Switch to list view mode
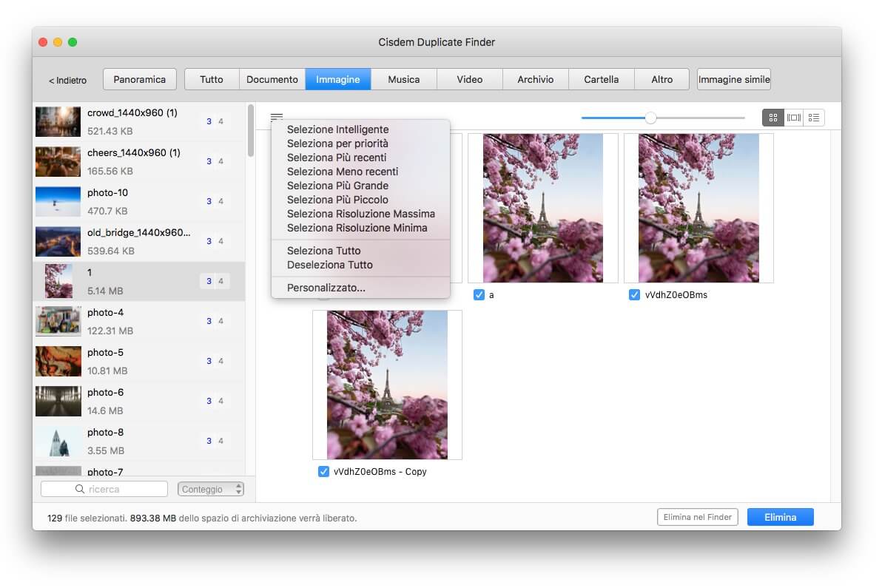This screenshot has height=588, width=882. point(814,118)
